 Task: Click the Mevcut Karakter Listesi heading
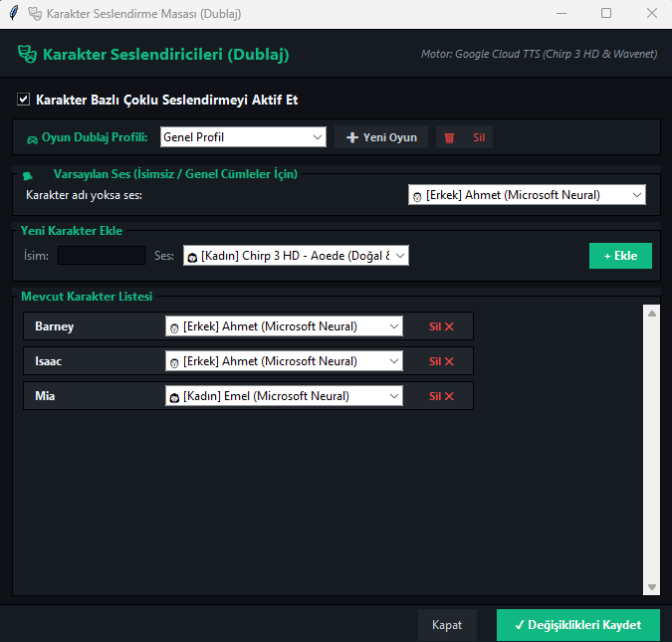[x=87, y=297]
